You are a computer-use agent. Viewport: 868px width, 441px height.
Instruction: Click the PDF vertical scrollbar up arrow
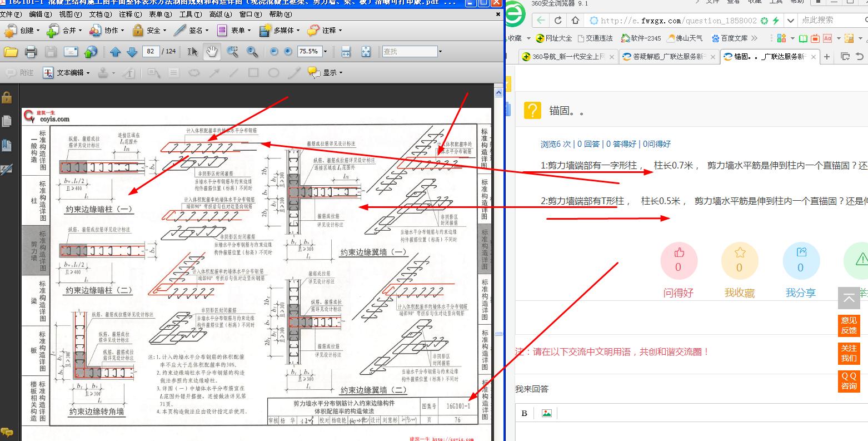pyautogui.click(x=498, y=92)
